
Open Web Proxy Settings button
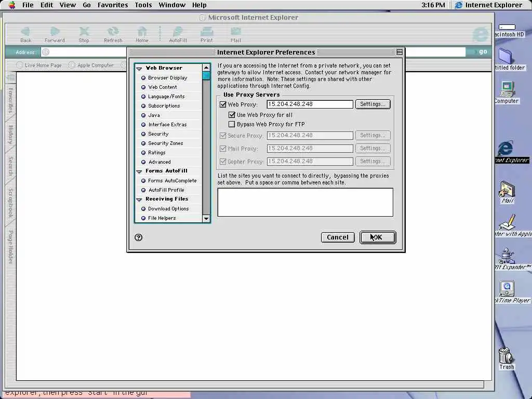(x=373, y=104)
